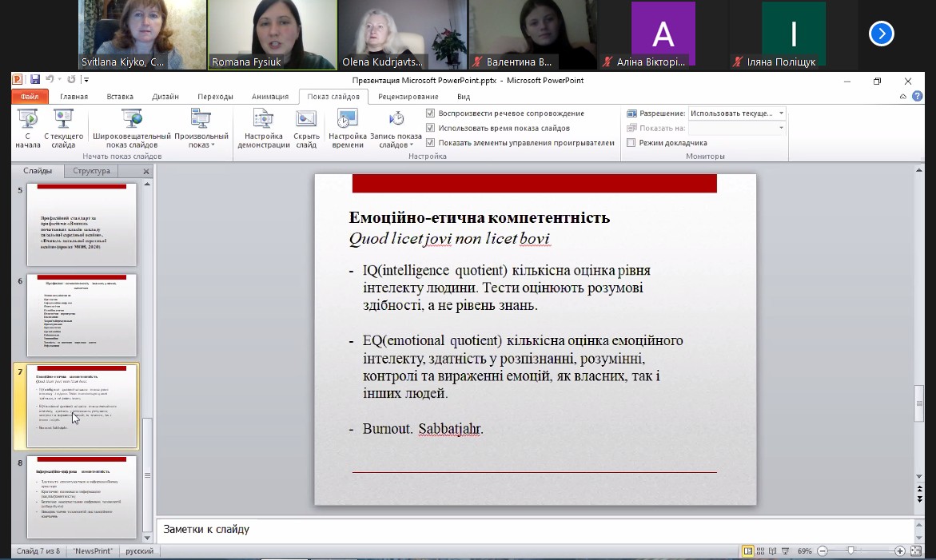Select slide 5 thumbnail
This screenshot has width=936, height=560.
point(82,224)
